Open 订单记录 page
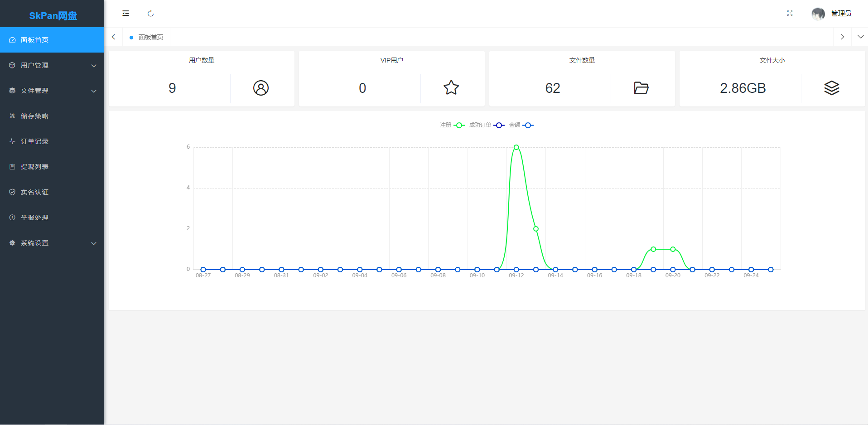This screenshot has width=868, height=425. click(x=52, y=141)
